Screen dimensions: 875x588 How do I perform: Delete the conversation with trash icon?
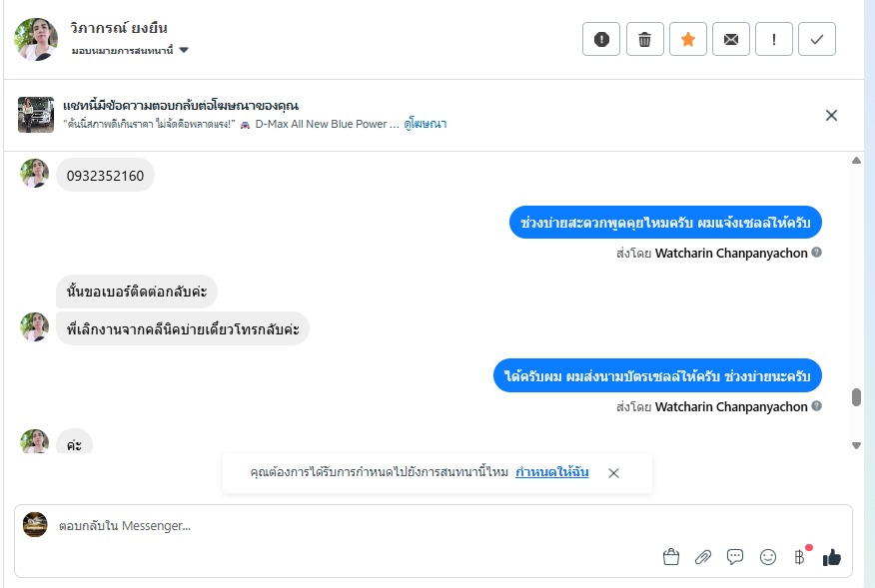645,39
